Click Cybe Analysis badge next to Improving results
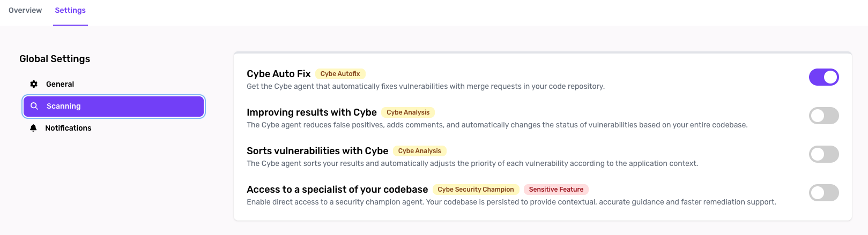Screen dimensions: 868x235 tap(408, 112)
